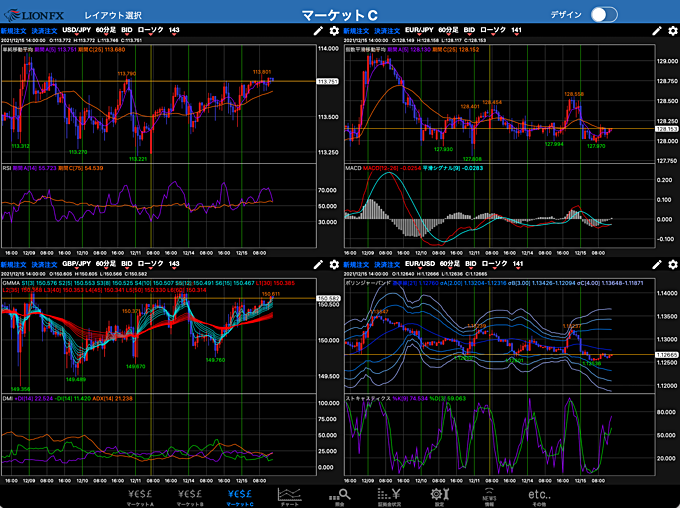680x508 pixels.
Task: Toggle the デザイン design switch
Action: (604, 14)
